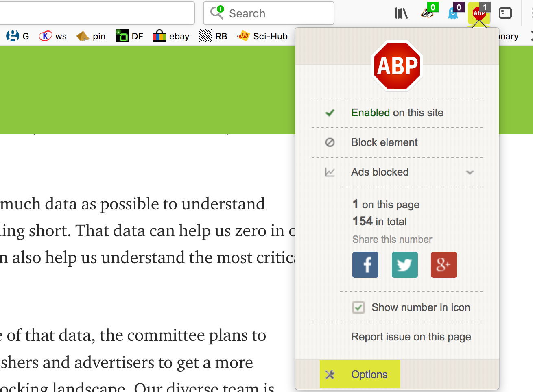Click the Adblock Plus toolbar icon

pos(479,13)
